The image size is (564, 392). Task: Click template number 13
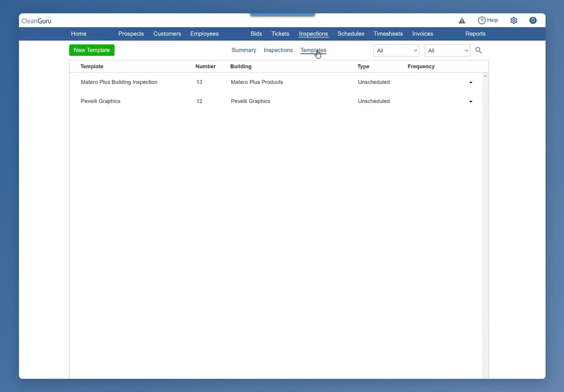[199, 82]
